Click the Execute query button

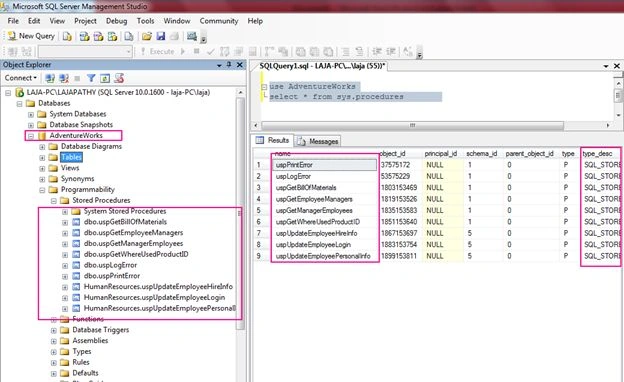(x=158, y=51)
